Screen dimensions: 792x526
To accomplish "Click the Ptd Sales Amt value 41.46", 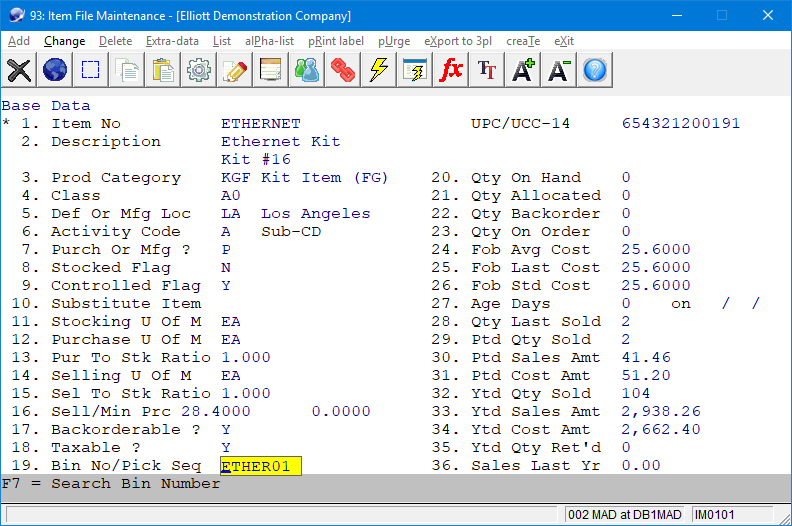I will click(x=646, y=357).
